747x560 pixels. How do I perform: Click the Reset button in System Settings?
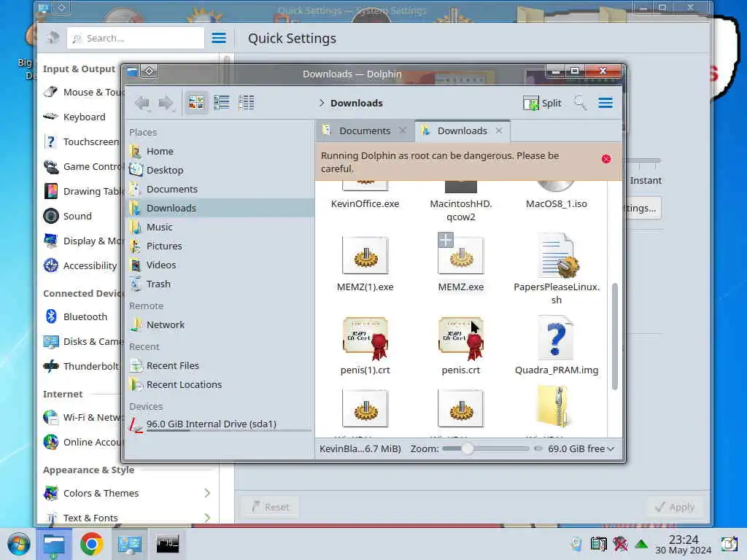(x=271, y=507)
